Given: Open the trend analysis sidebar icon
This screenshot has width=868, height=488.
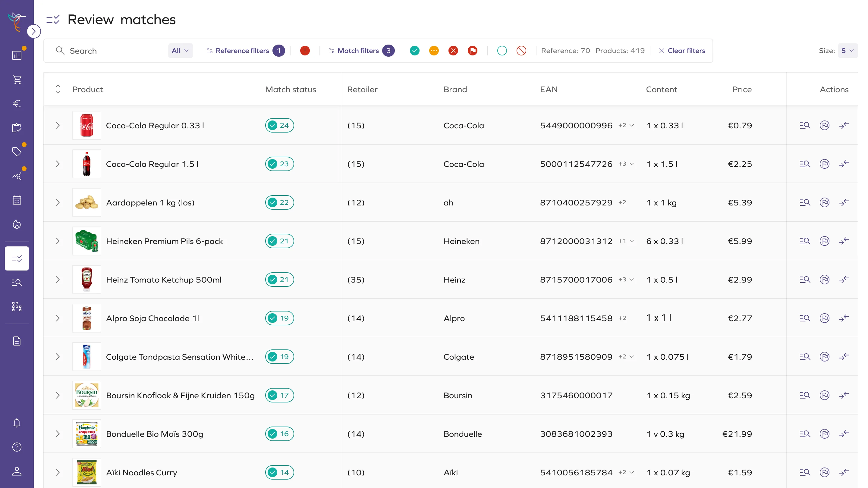Looking at the screenshot, I should (x=17, y=176).
